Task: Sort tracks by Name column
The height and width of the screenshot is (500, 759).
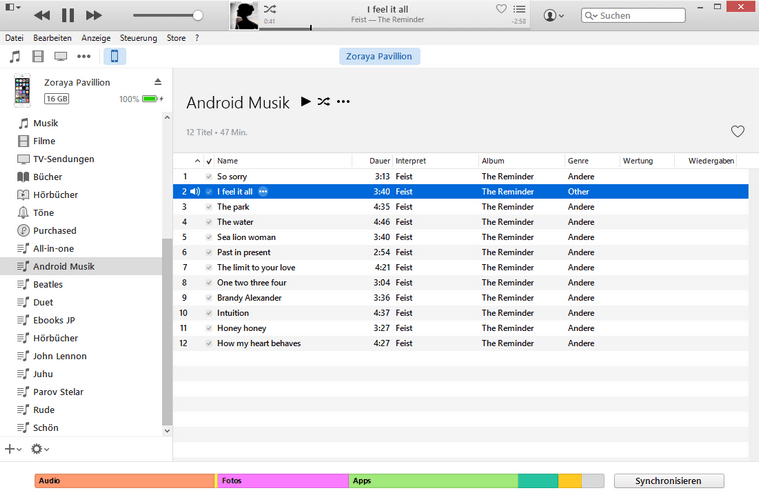Action: [x=228, y=161]
